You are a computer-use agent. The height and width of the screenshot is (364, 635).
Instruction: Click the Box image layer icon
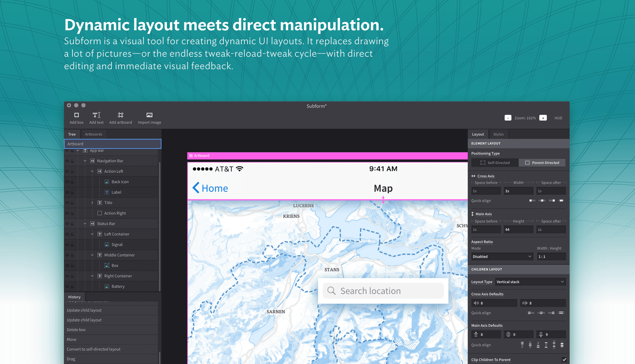[x=107, y=266]
